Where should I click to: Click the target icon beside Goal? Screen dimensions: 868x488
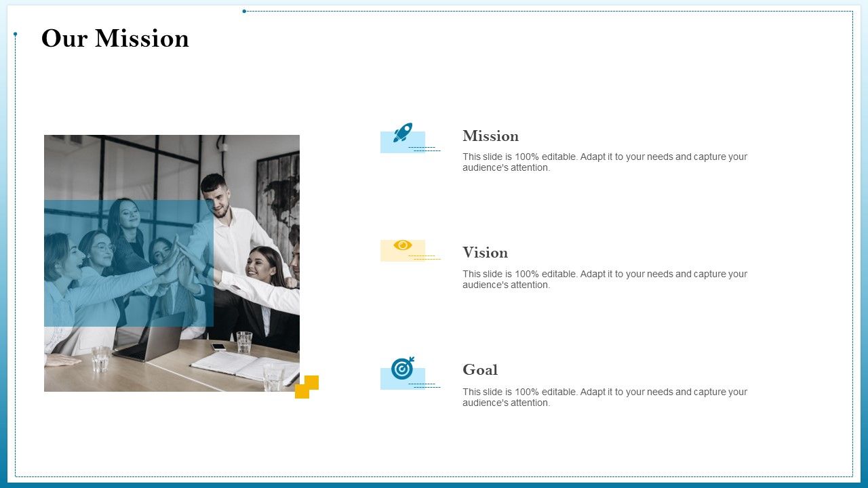click(403, 368)
